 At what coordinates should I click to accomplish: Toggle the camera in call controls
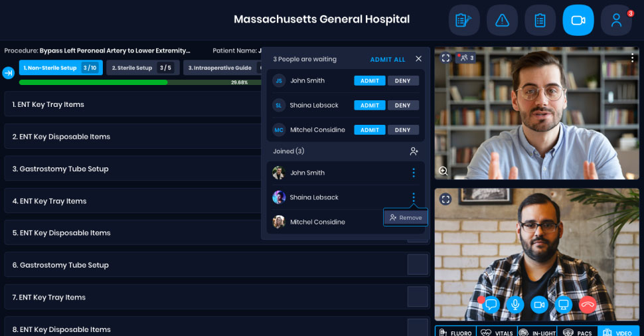click(539, 305)
